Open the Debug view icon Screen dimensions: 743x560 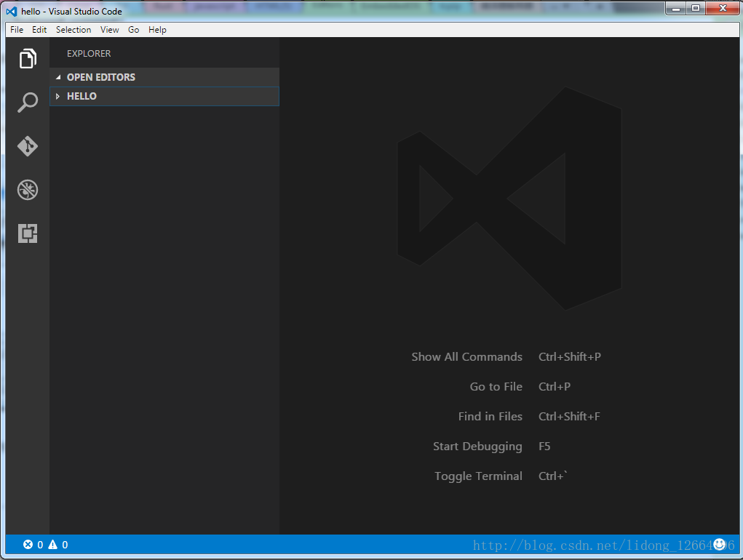28,190
